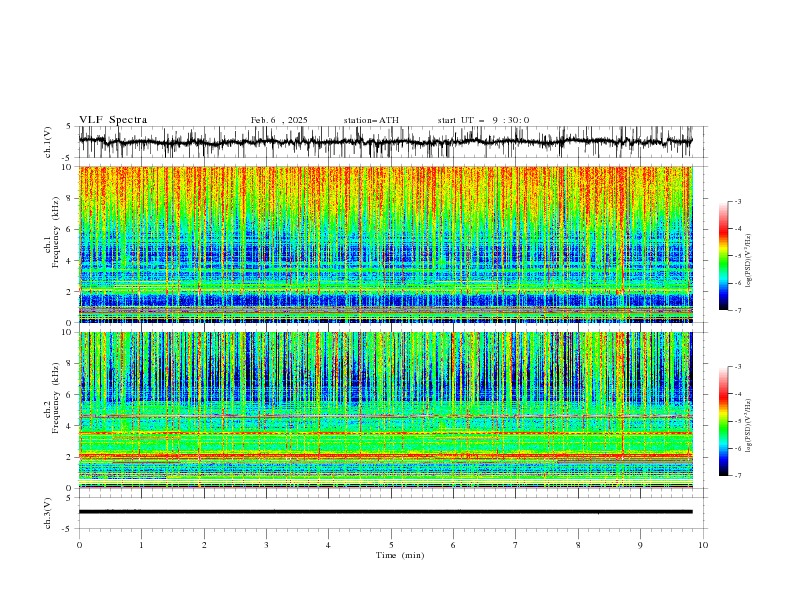Click time axis tick label '10' at the bottom right
Screen dimensions: 792x612
(703, 545)
